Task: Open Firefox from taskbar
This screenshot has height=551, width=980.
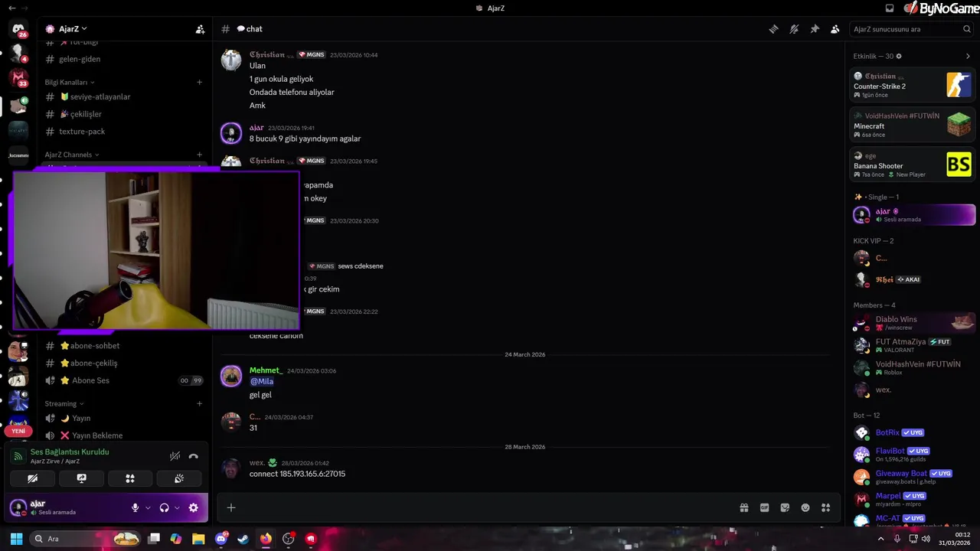Action: 266,539
